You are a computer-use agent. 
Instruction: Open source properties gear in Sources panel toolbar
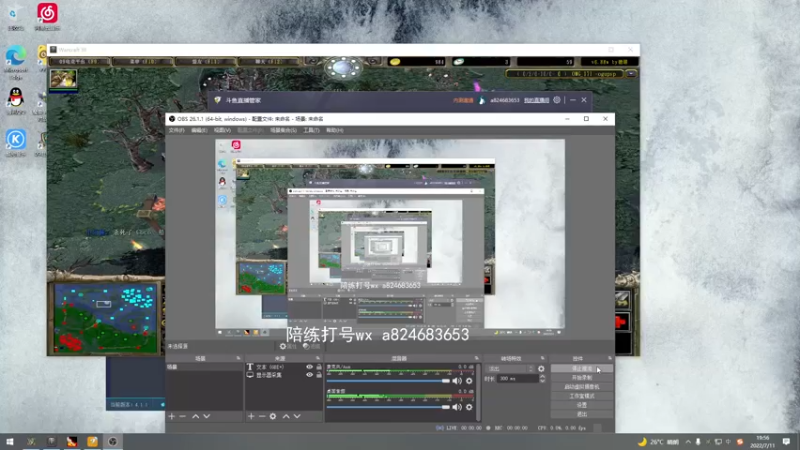point(273,416)
